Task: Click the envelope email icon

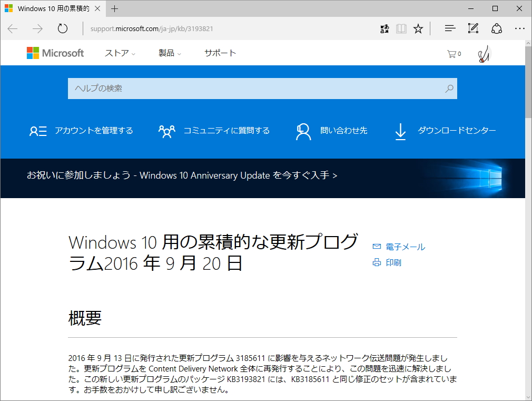Action: [x=377, y=247]
